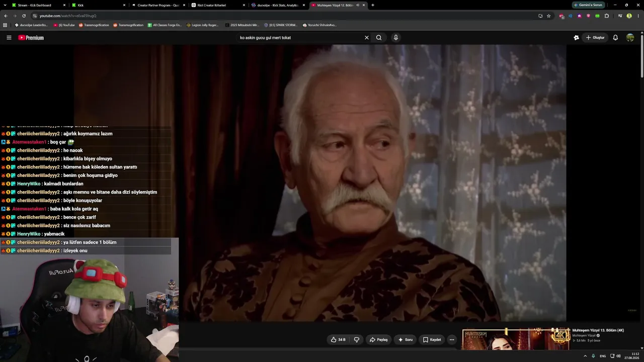Open more video actions ellipsis menu
The width and height of the screenshot is (644, 362).
pos(452,340)
